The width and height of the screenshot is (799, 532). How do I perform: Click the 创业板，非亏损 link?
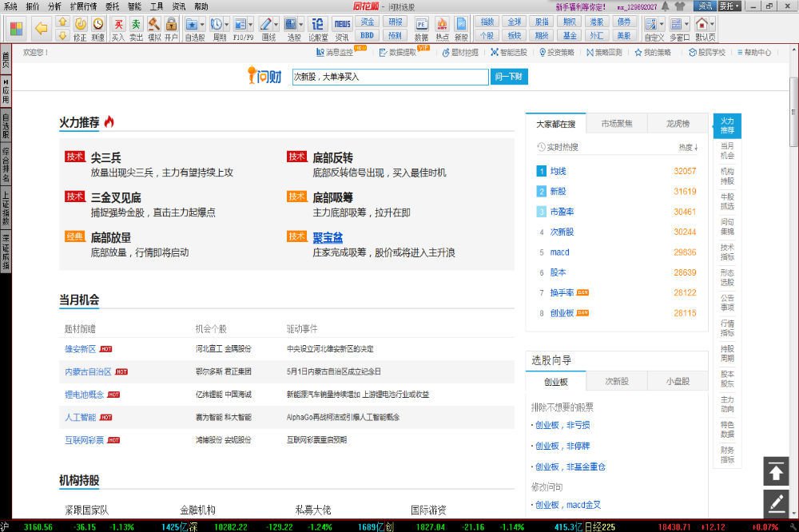[x=562, y=425]
